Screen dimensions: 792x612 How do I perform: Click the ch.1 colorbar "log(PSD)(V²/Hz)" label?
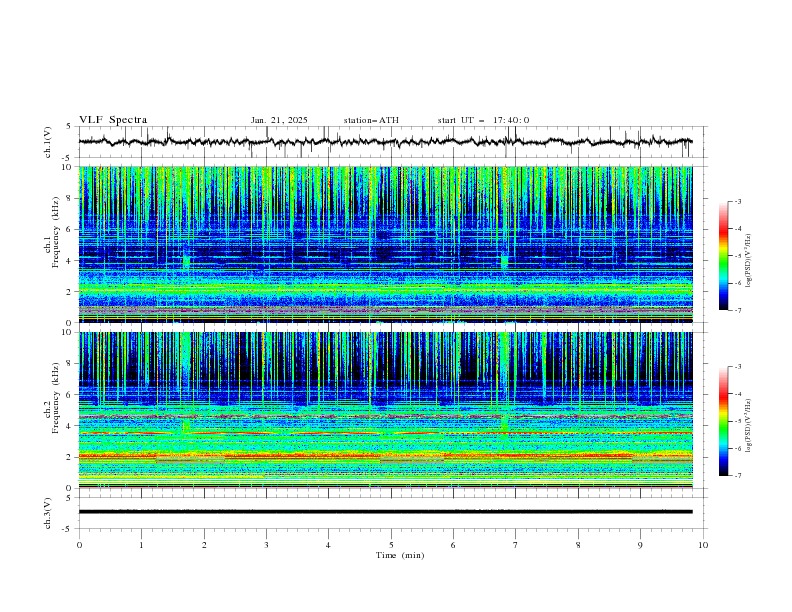pyautogui.click(x=748, y=261)
